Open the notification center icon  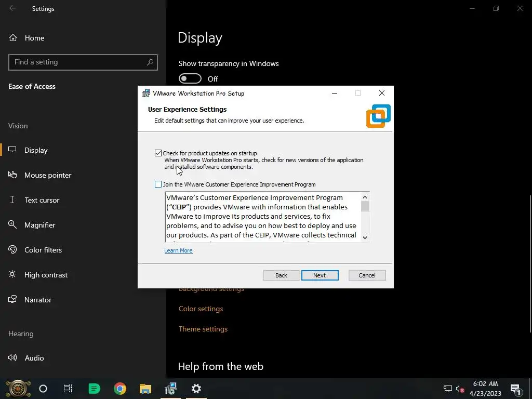[516, 389]
